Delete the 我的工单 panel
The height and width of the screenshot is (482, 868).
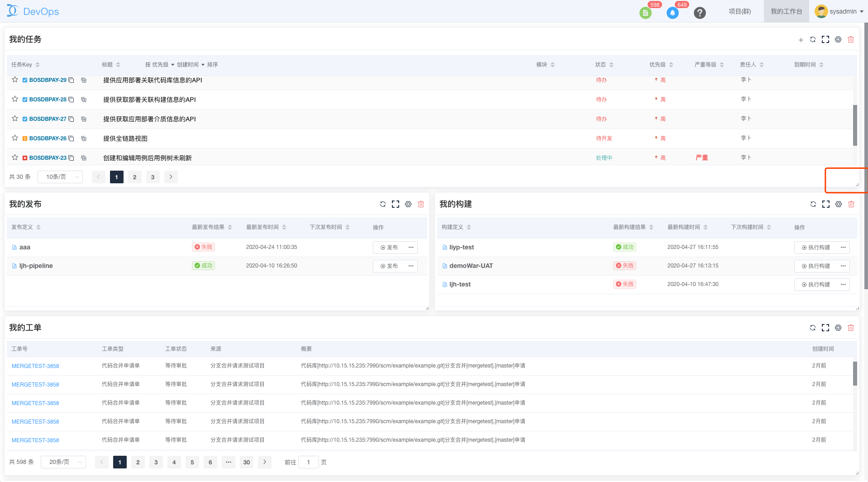tap(851, 328)
